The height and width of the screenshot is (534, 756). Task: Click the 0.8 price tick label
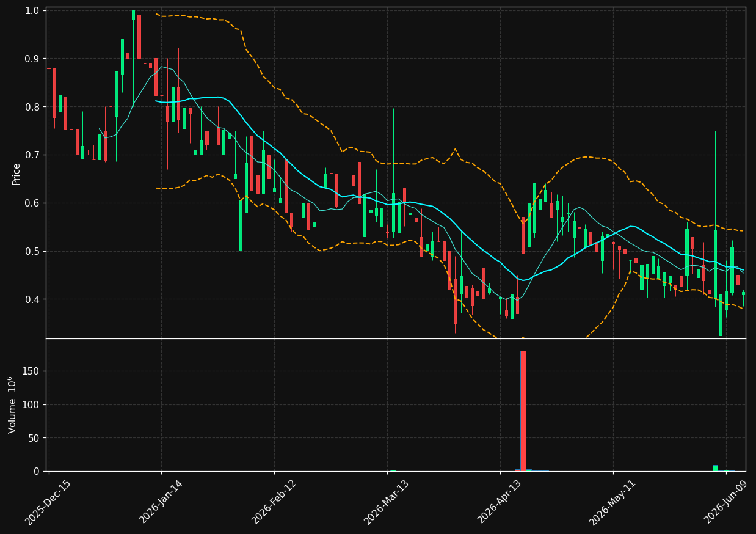tap(33, 107)
